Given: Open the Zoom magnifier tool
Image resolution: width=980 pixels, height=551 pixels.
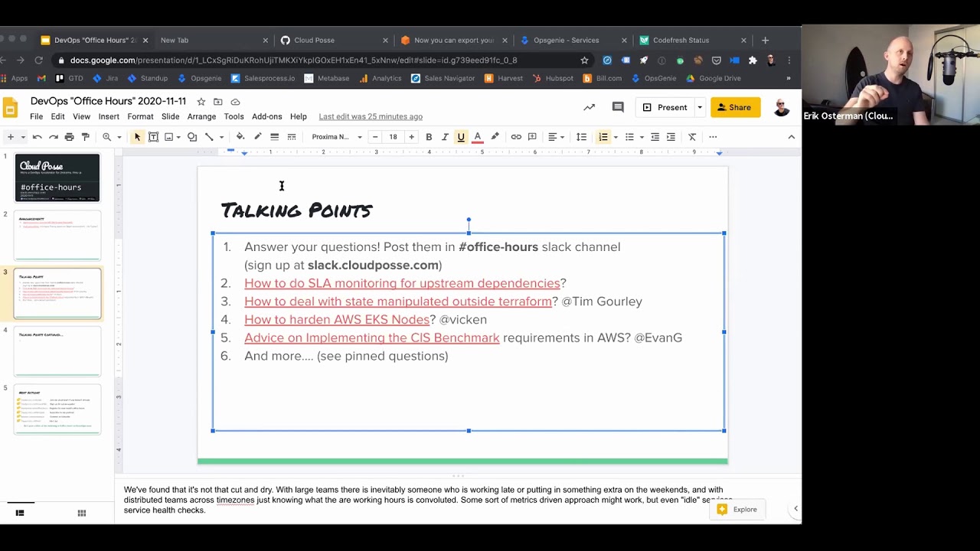Looking at the screenshot, I should click(107, 137).
